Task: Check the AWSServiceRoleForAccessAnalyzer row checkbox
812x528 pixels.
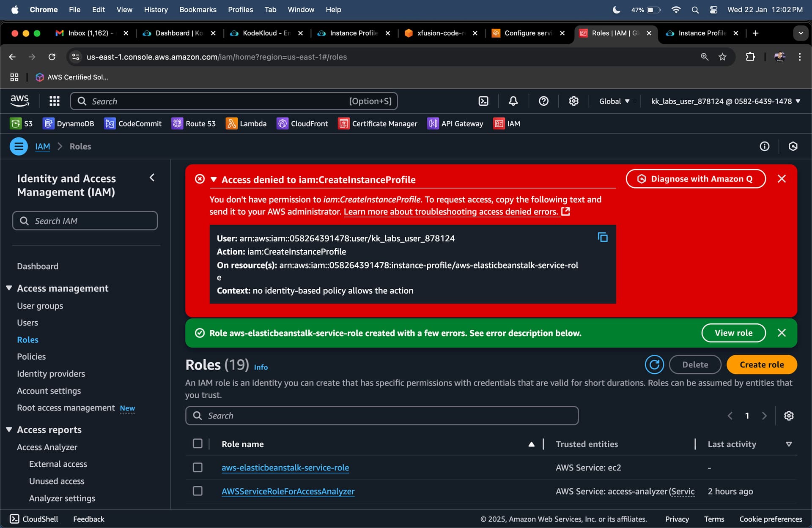Action: [x=198, y=491]
